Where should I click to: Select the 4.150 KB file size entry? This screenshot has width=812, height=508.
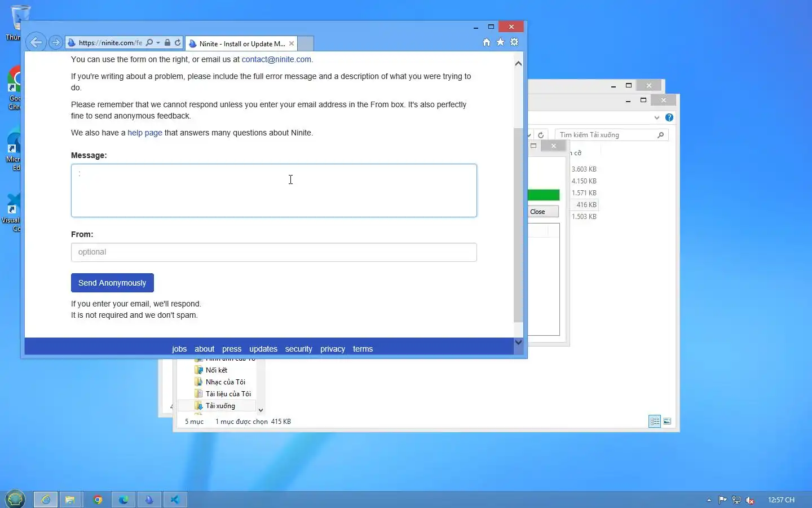pyautogui.click(x=584, y=181)
